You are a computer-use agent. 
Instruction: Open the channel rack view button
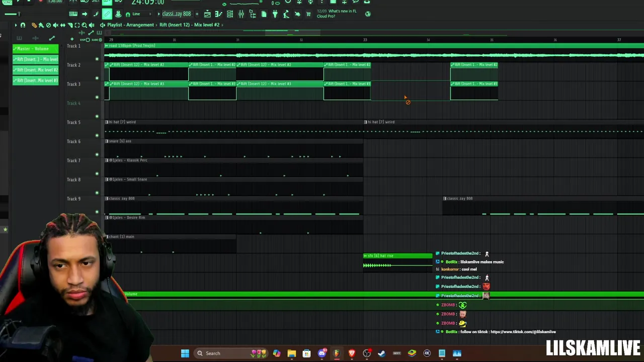pyautogui.click(x=230, y=14)
